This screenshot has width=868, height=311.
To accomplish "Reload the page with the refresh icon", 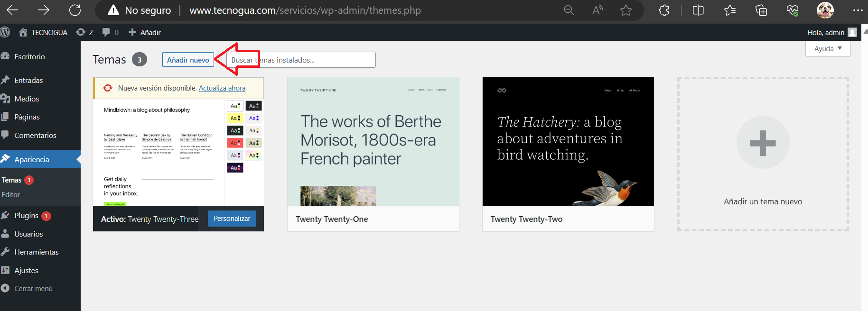I will (x=75, y=10).
